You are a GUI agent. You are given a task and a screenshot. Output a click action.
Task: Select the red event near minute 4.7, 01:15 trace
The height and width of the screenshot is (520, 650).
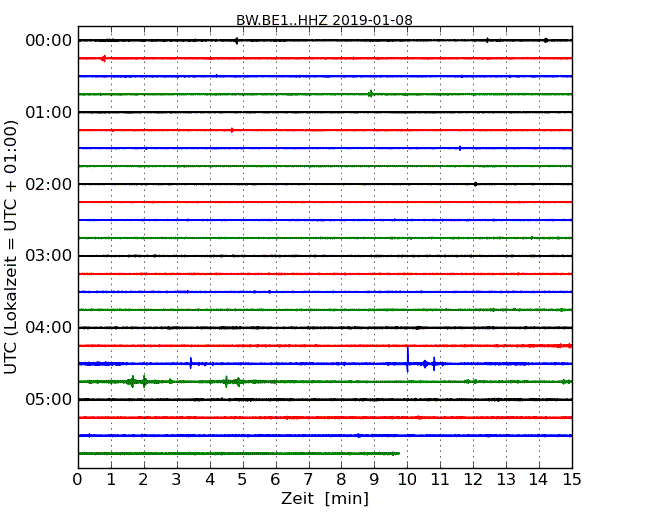232,130
